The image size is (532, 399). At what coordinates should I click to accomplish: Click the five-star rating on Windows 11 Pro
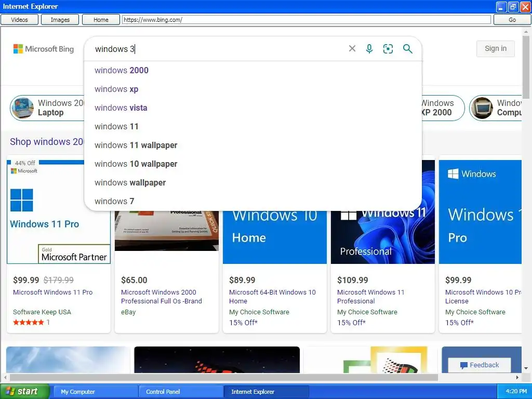[29, 322]
